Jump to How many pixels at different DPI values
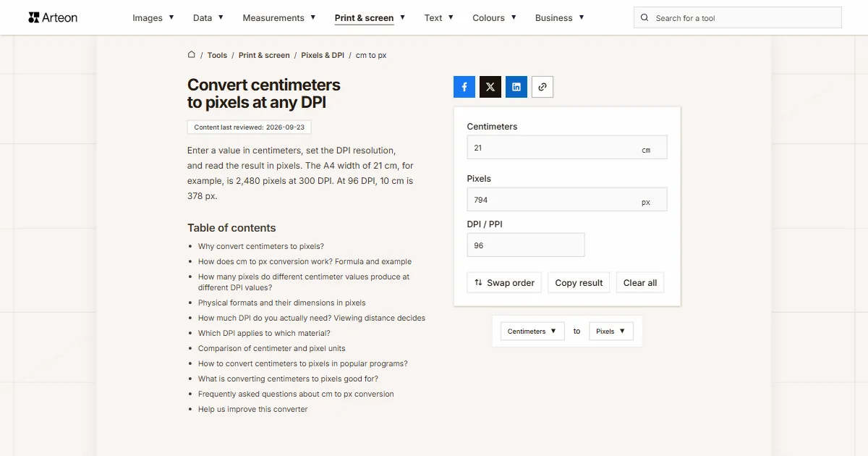The width and height of the screenshot is (868, 456). point(304,282)
